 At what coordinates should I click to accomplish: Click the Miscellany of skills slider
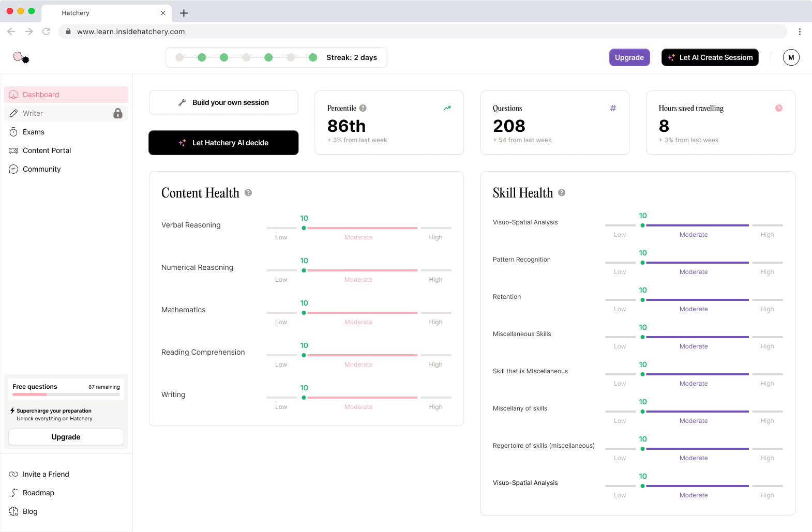694,412
